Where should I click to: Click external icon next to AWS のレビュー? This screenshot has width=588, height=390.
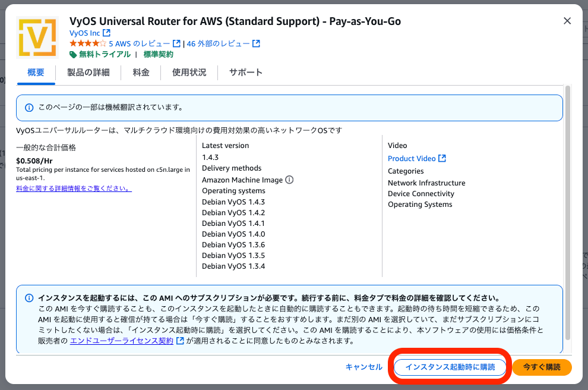tap(176, 43)
